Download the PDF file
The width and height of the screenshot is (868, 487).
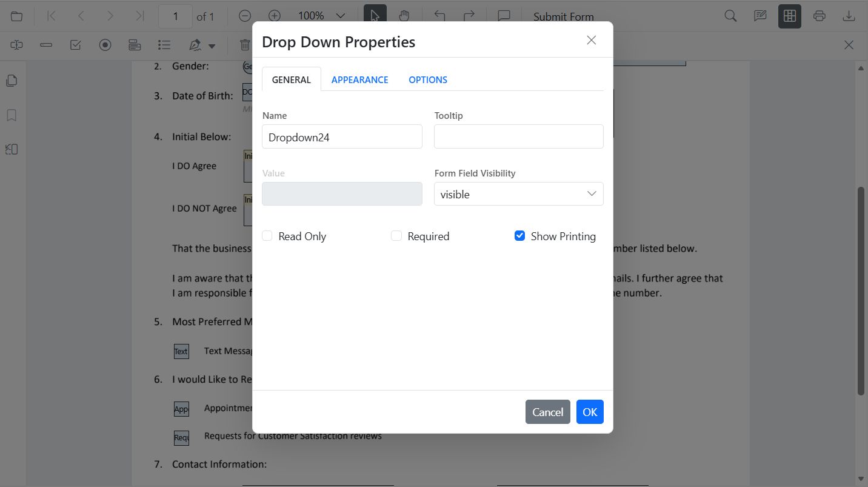849,16
